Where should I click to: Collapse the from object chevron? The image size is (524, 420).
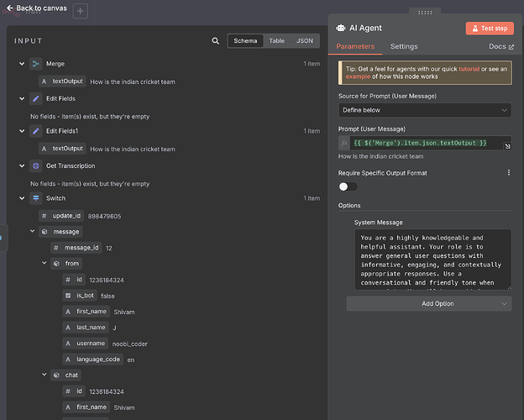coord(45,263)
